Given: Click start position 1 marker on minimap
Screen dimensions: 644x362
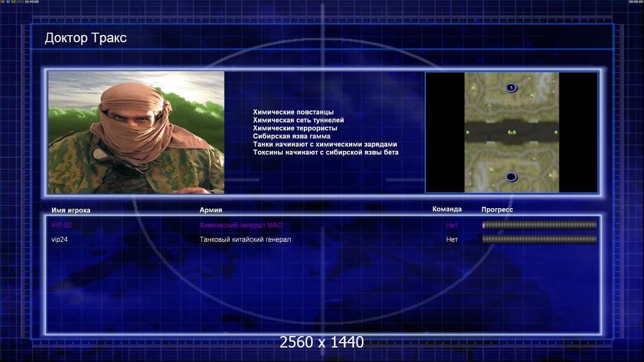Looking at the screenshot, I should point(511,87).
